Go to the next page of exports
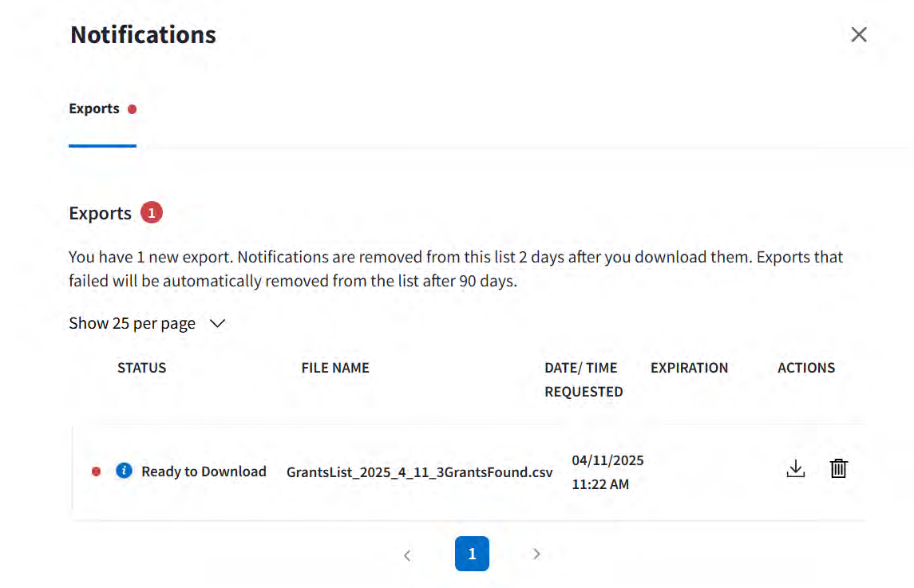This screenshot has width=914, height=588. point(536,554)
